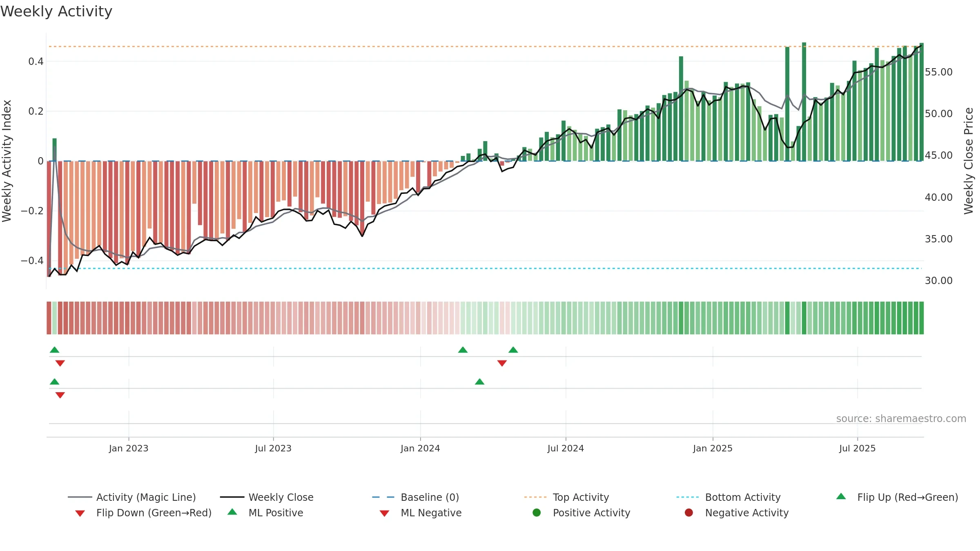
Task: Toggle the Top Activity legend item
Action: 566,497
